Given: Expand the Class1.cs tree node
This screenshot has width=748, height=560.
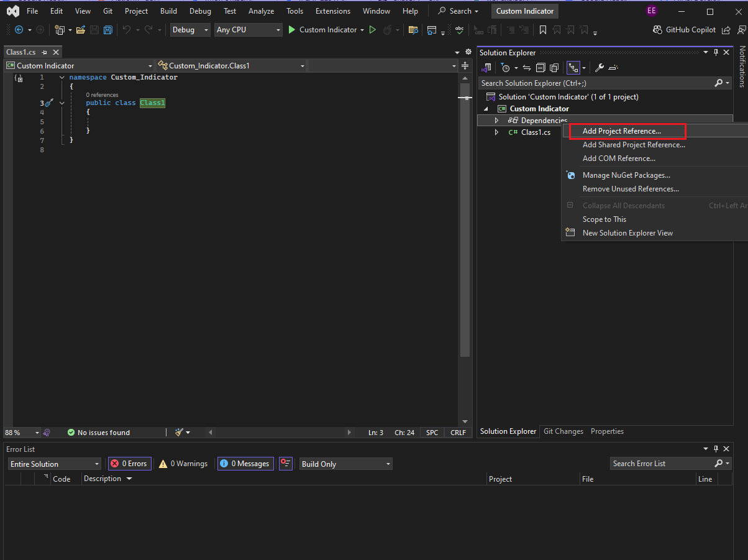Looking at the screenshot, I should point(496,132).
